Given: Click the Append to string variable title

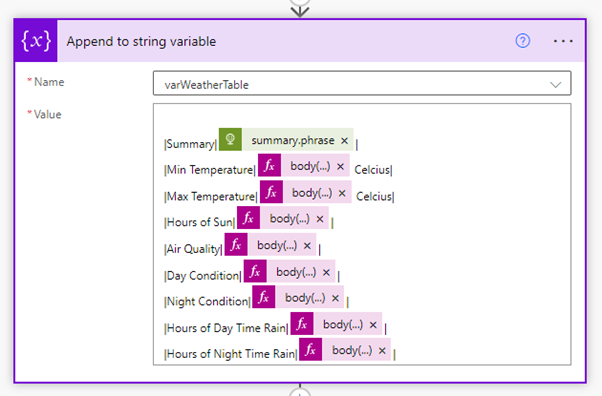Looking at the screenshot, I should (141, 41).
